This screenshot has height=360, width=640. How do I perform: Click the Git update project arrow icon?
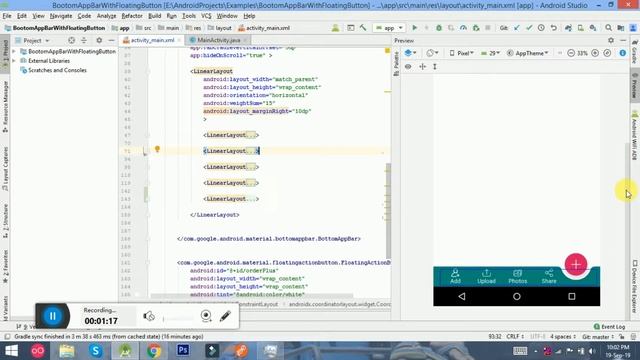pos(517,28)
